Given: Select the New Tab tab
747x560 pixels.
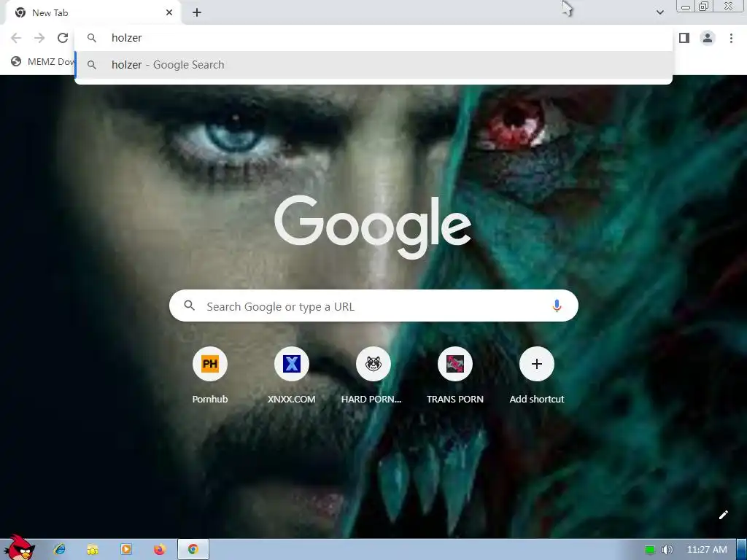Looking at the screenshot, I should click(x=93, y=13).
